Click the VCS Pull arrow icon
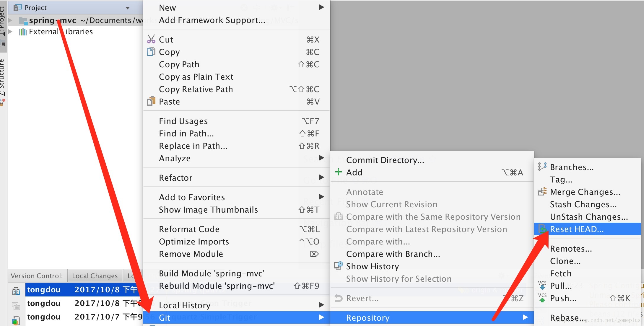Screen dimensions: 644x326 tap(542, 285)
